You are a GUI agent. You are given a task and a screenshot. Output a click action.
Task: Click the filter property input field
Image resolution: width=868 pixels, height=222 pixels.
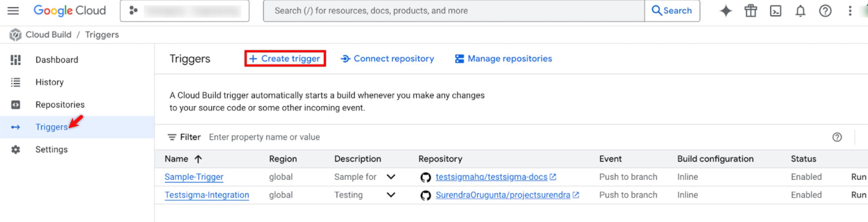[407, 137]
